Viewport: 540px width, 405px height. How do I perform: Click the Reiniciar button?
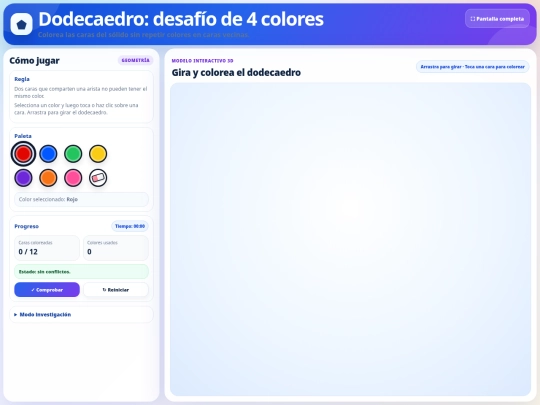[116, 290]
